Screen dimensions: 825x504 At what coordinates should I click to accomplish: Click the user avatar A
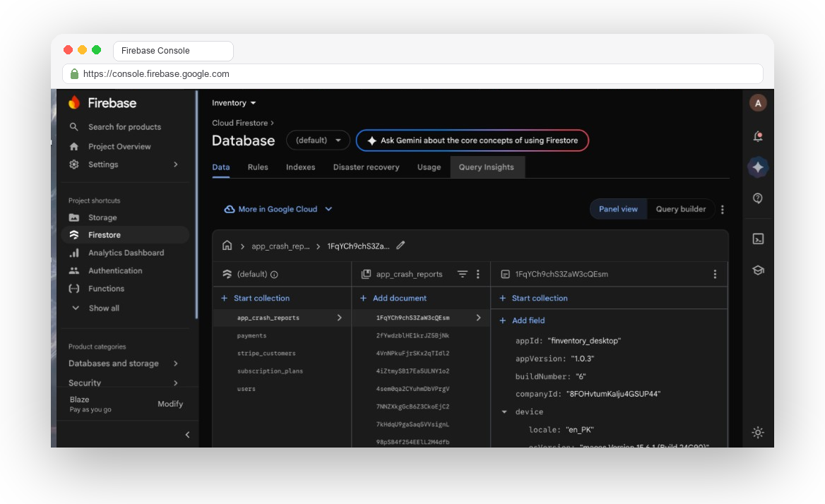pos(758,103)
